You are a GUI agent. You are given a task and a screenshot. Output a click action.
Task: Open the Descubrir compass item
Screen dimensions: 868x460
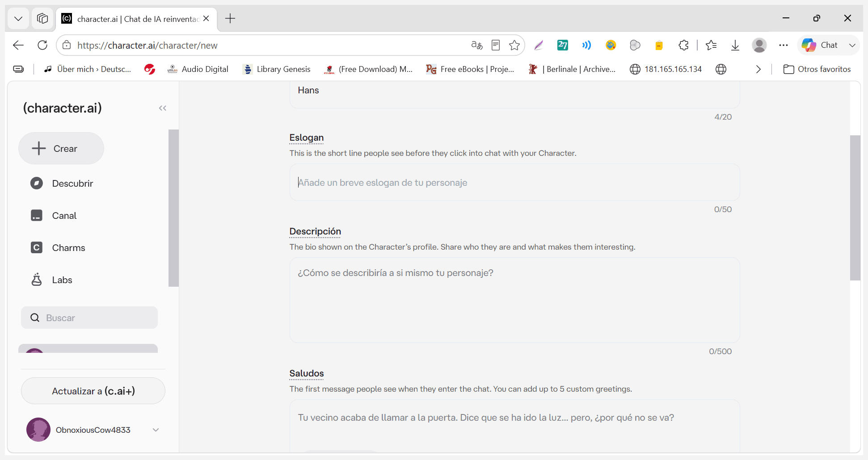[62, 184]
